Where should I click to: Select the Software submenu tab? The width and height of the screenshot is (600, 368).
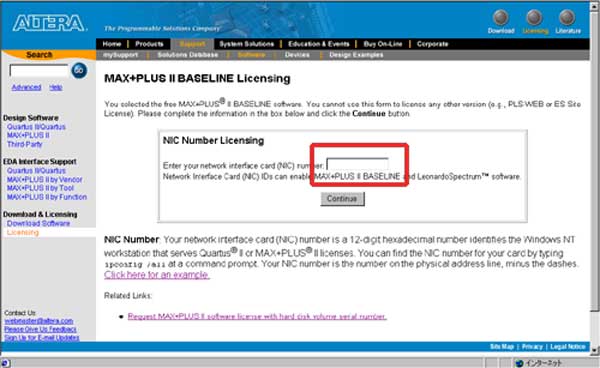[251, 55]
